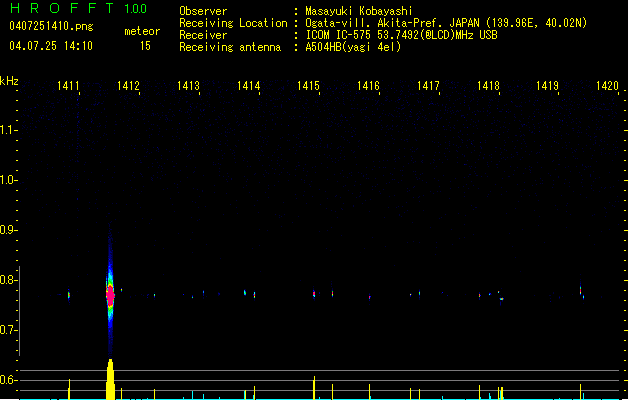The height and width of the screenshot is (400, 629).
Task: Click the echo blip just after 1416
Action: coord(369,298)
